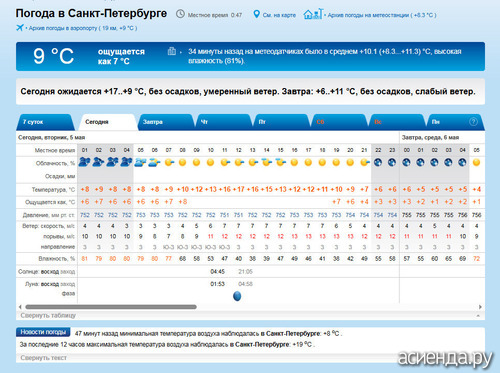Click the question mark help icon on tabs
The width and height of the screenshot is (500, 373).
tap(473, 122)
